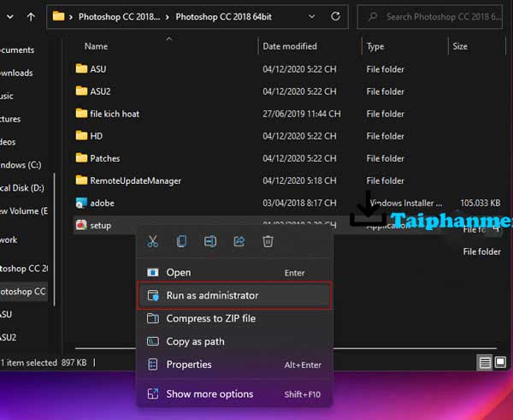
Task: Choose Copy as path
Action: click(x=234, y=341)
